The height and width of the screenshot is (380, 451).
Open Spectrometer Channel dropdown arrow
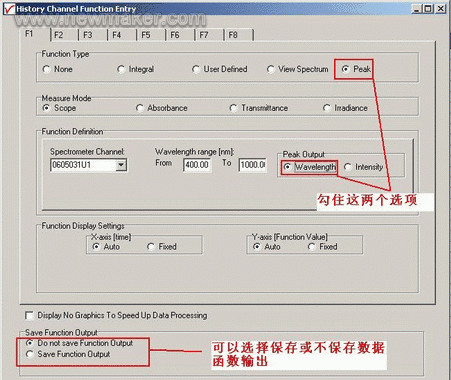coord(121,165)
